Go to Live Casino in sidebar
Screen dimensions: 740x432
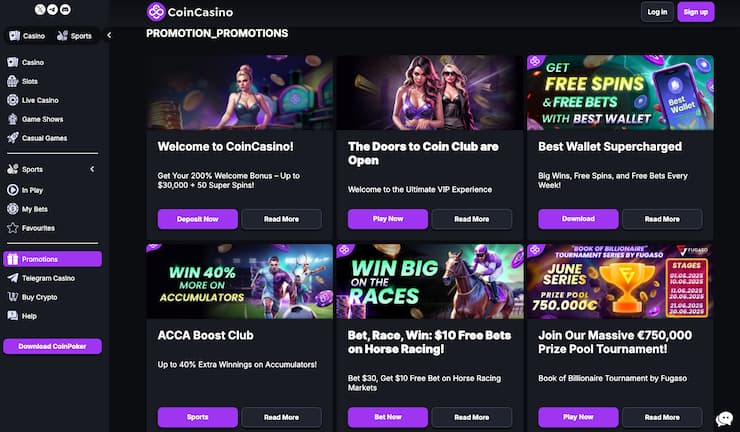(x=40, y=100)
